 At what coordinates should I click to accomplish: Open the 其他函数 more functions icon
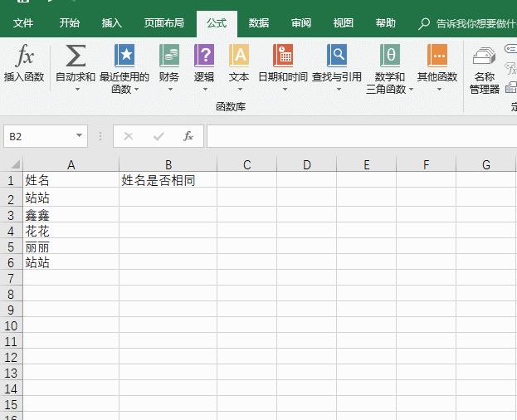tap(437, 56)
